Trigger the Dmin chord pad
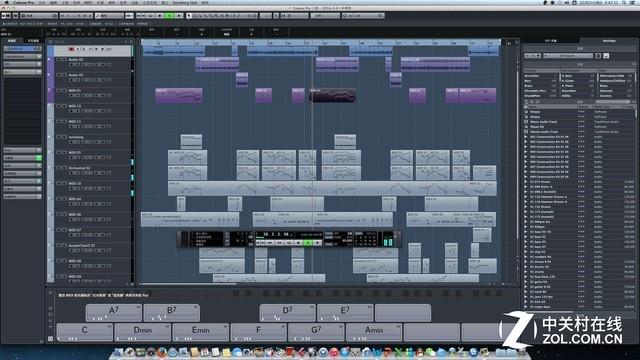Viewport: 640px width, 360px height. click(142, 332)
